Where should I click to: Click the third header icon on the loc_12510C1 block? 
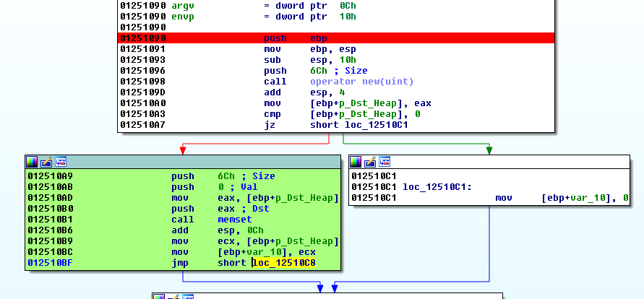pyautogui.click(x=385, y=162)
